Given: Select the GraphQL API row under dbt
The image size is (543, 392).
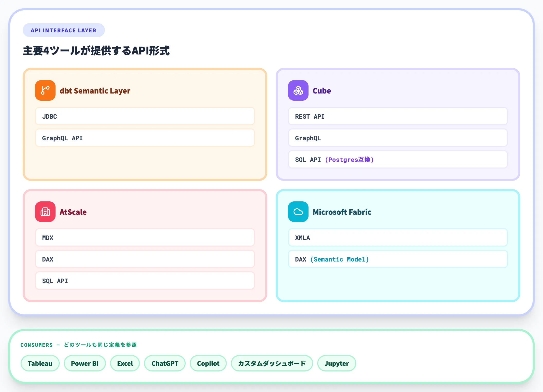Looking at the screenshot, I should (145, 138).
